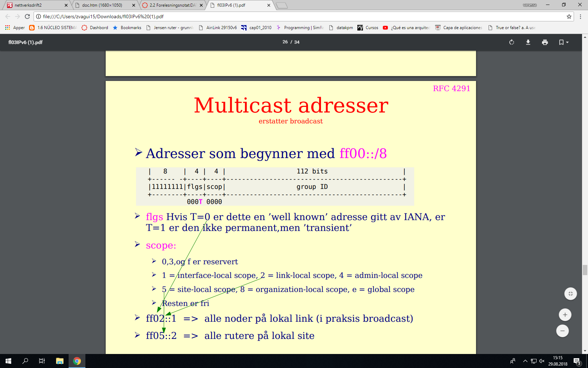This screenshot has width=588, height=368.
Task: Click the vertical scrollbar thumb
Action: point(585,270)
